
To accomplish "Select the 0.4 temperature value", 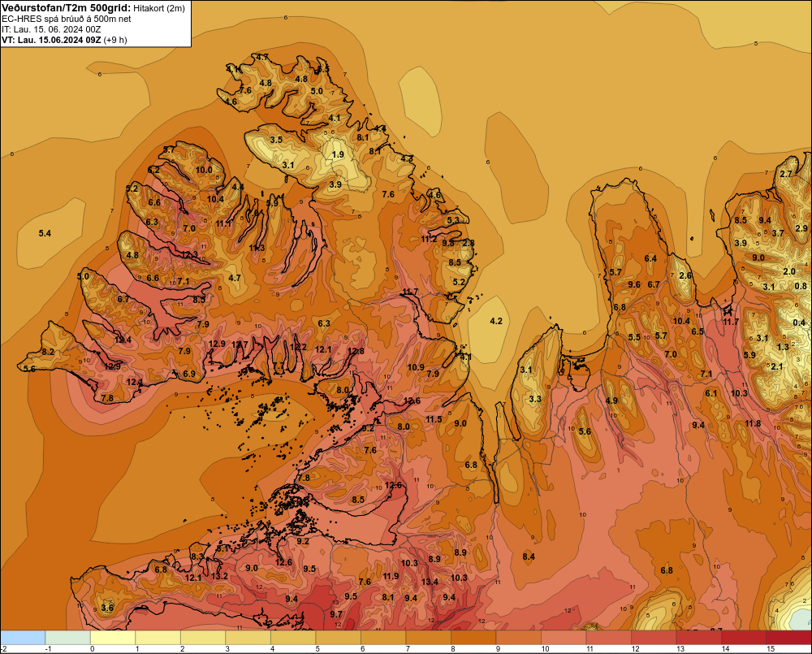I will [x=799, y=323].
